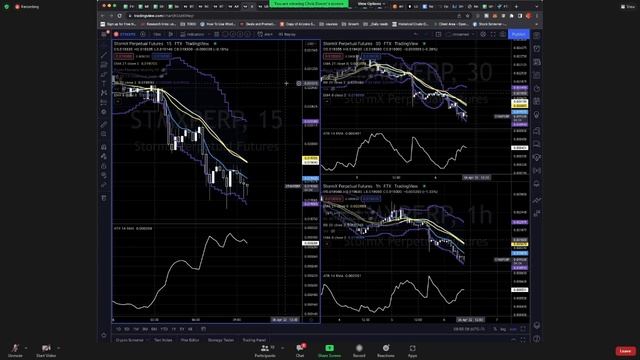
Task: Open the Zoom Participants panel
Action: coord(265,350)
